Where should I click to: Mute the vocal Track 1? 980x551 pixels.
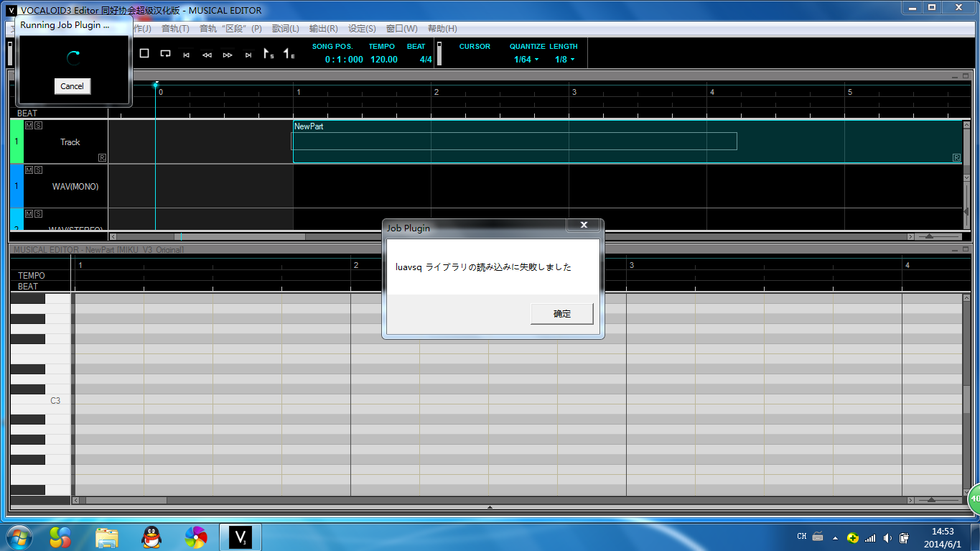29,126
